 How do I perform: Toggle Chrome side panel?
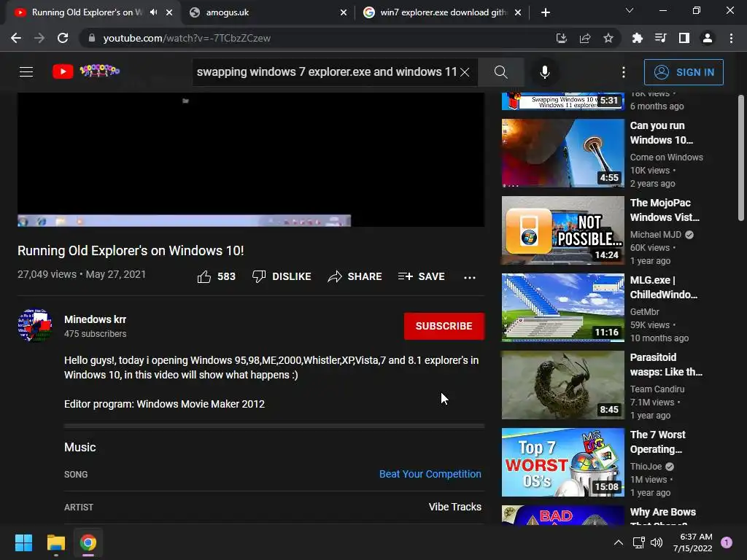click(x=684, y=38)
